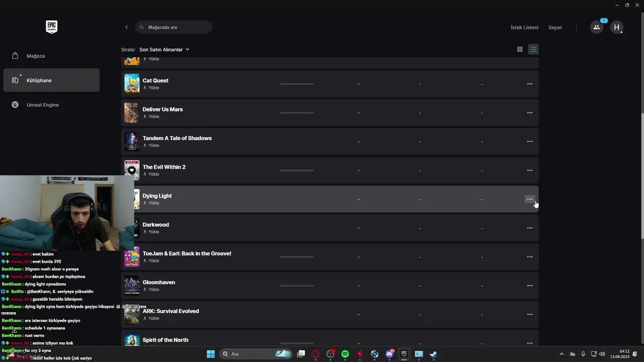
Task: Click the microphone tray icon
Action: tap(583, 354)
